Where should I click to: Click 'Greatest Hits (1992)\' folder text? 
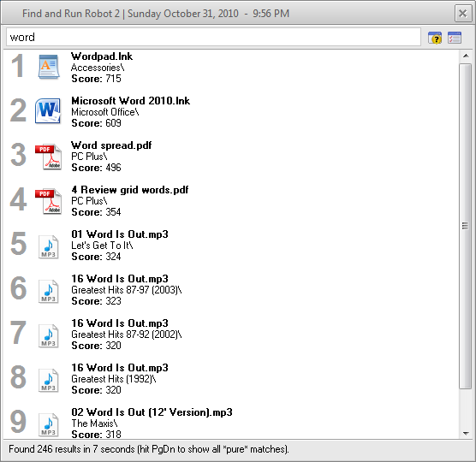tap(114, 379)
